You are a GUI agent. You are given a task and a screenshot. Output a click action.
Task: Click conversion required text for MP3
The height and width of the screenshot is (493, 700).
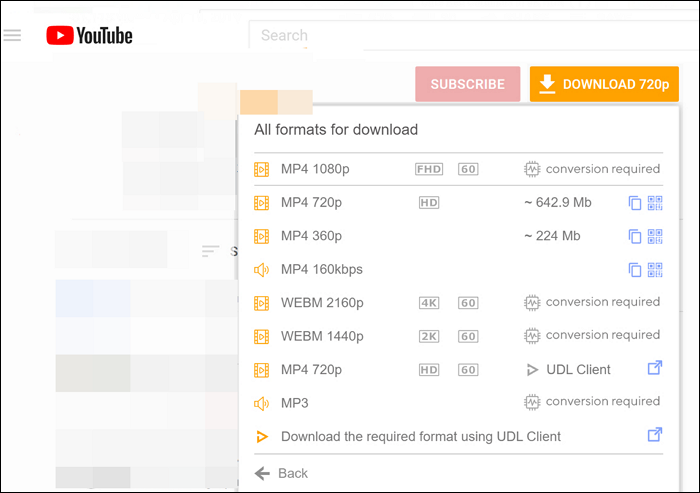[603, 401]
